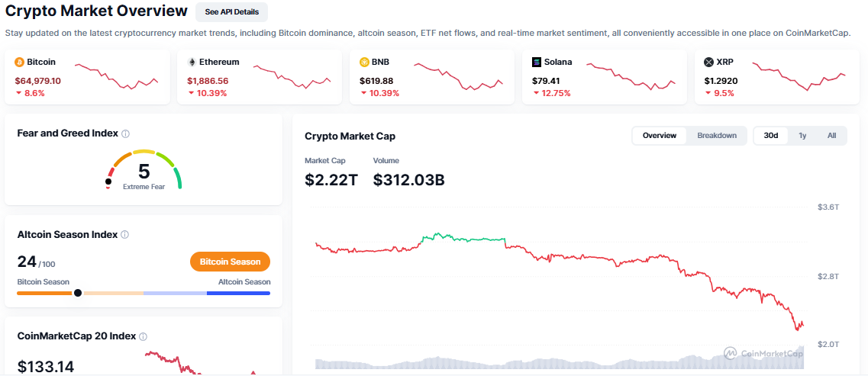
Task: Click the Solana logo icon
Action: coord(537,62)
